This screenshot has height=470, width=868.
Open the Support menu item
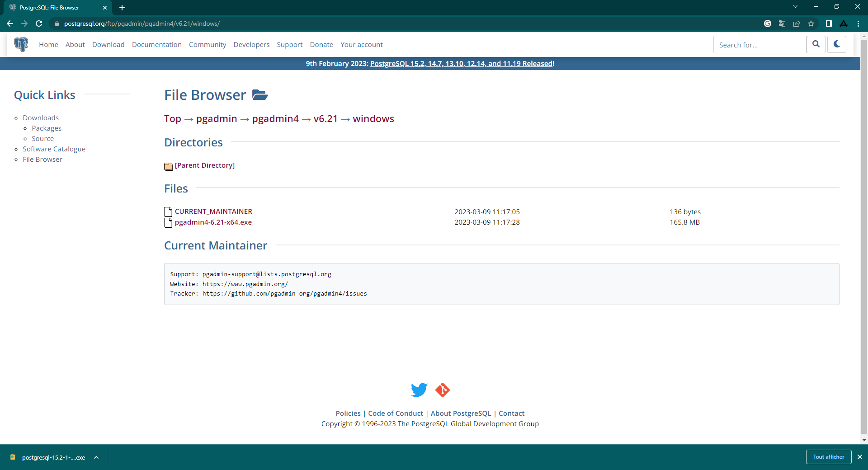click(290, 44)
